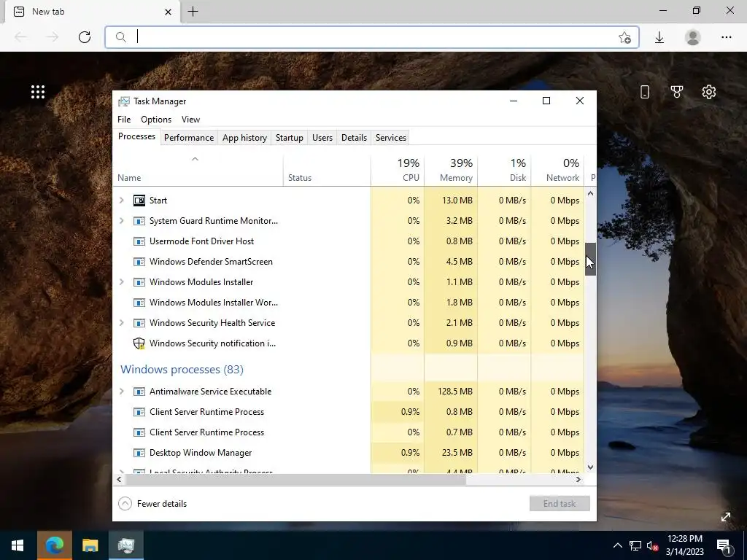747x560 pixels.
Task: Open File Explorer from taskbar
Action: click(90, 545)
